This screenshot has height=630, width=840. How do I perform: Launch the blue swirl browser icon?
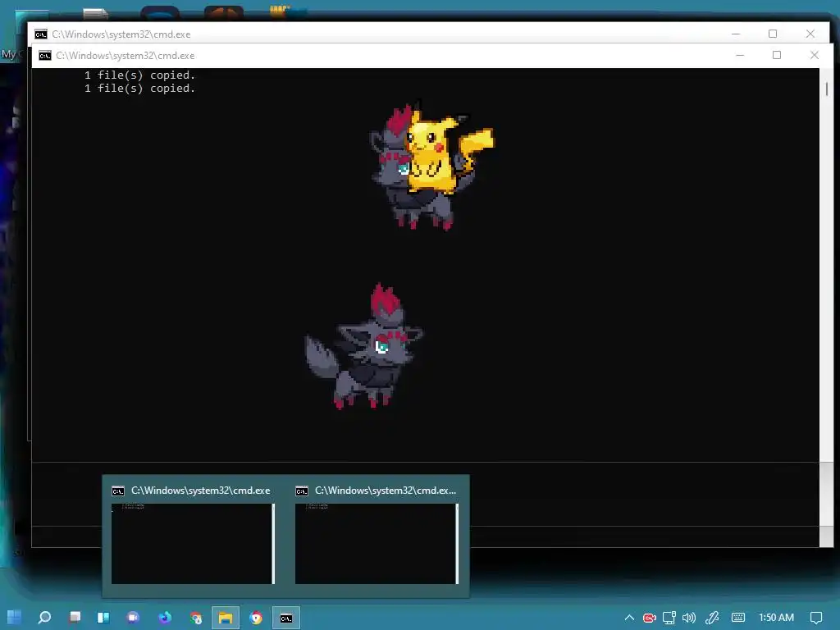pyautogui.click(x=164, y=617)
